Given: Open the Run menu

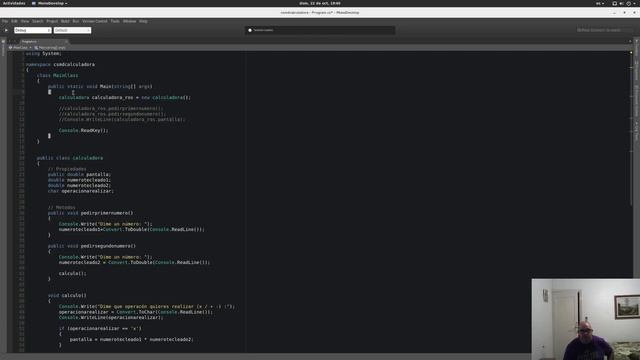Looking at the screenshot, I should click(x=76, y=21).
